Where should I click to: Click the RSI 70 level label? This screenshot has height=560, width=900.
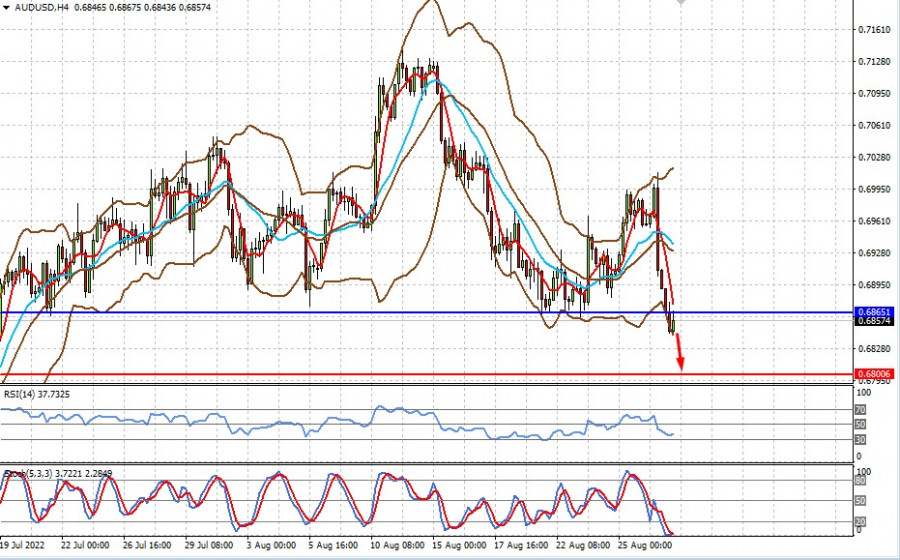(x=861, y=410)
